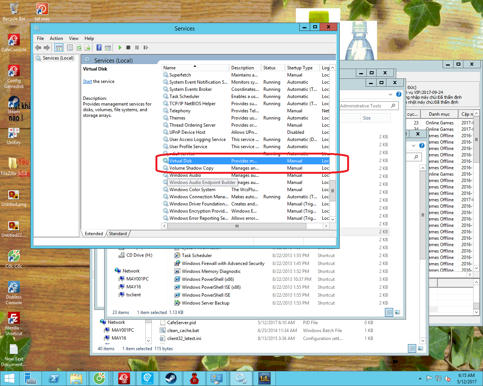Click the vertical scrollbar thumb in Services list
This screenshot has height=386, width=483.
pyautogui.click(x=332, y=190)
